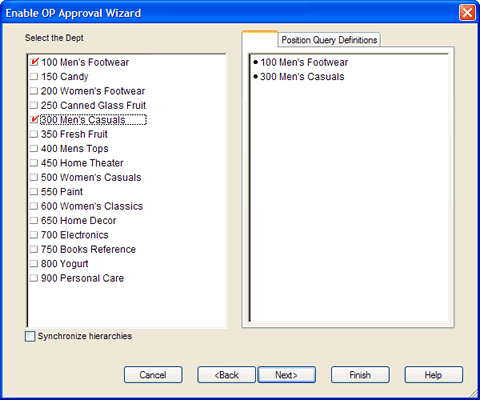Image resolution: width=480 pixels, height=400 pixels.
Task: Close the Enable OP Approval Wizard window
Action: [467, 13]
